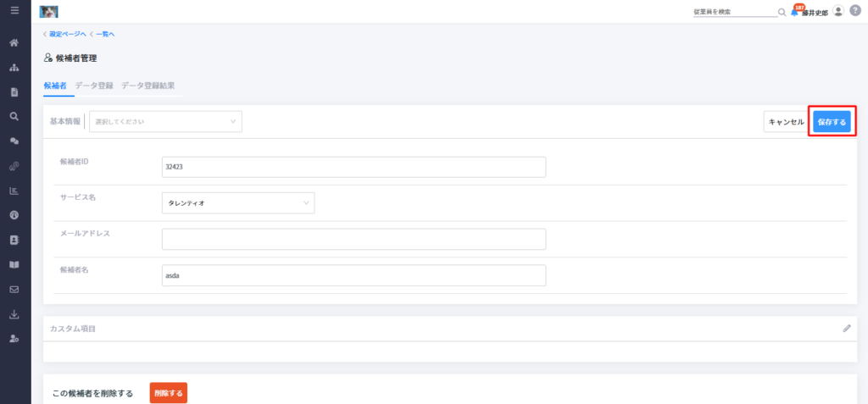Edit カスタム項目 with the pencil icon
The image size is (868, 404).
click(847, 328)
